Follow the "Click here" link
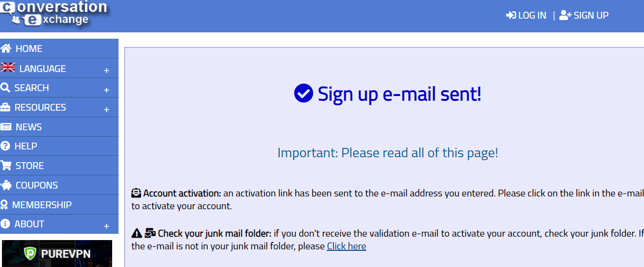The width and height of the screenshot is (644, 267). 346,246
